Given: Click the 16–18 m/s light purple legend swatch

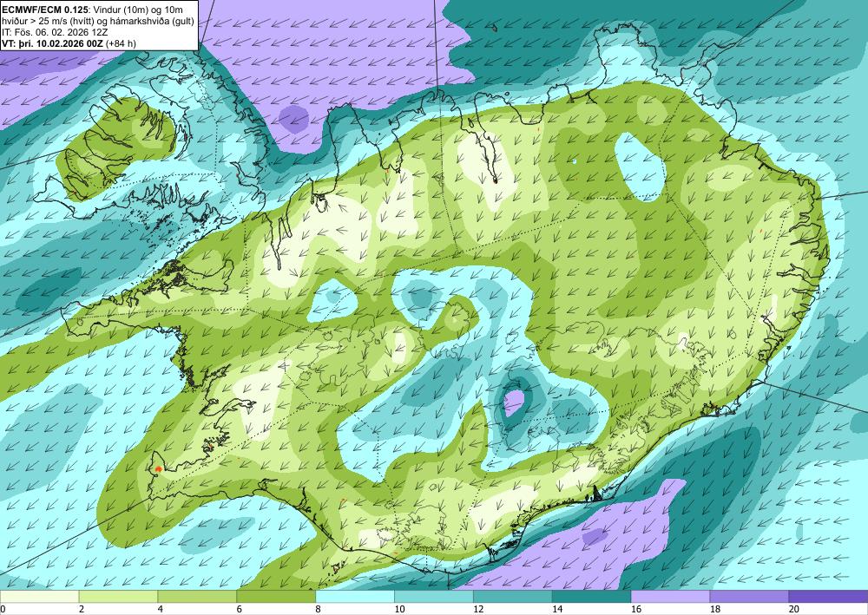Looking at the screenshot, I should point(670,597).
